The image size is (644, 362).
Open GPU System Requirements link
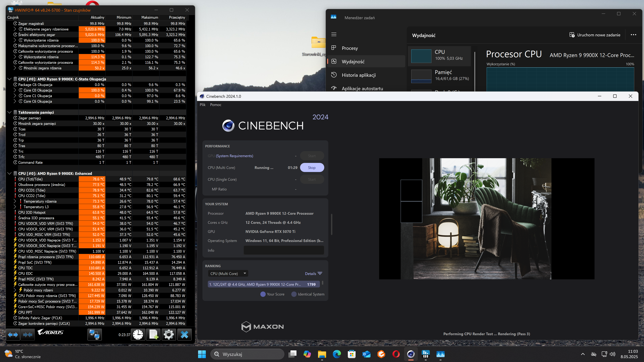point(234,156)
